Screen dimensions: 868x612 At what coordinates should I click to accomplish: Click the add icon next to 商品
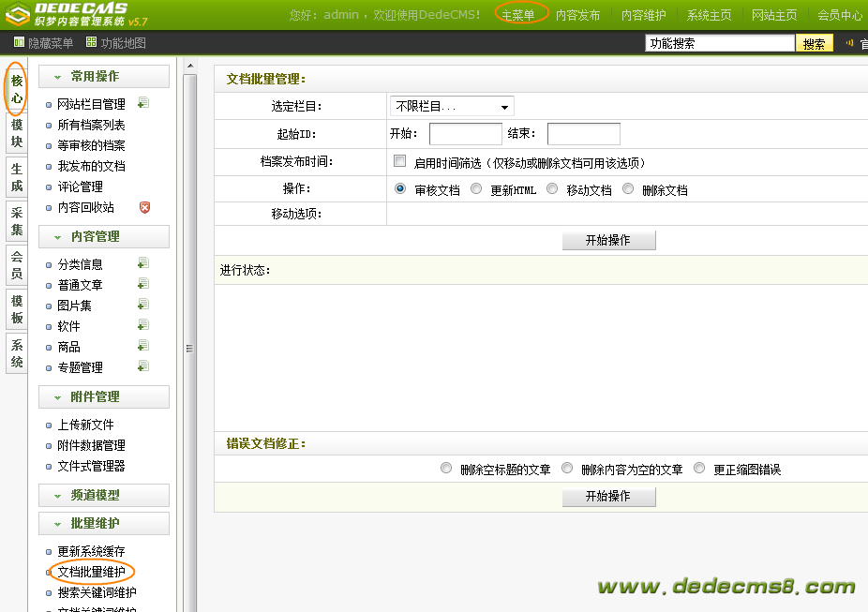pos(143,346)
